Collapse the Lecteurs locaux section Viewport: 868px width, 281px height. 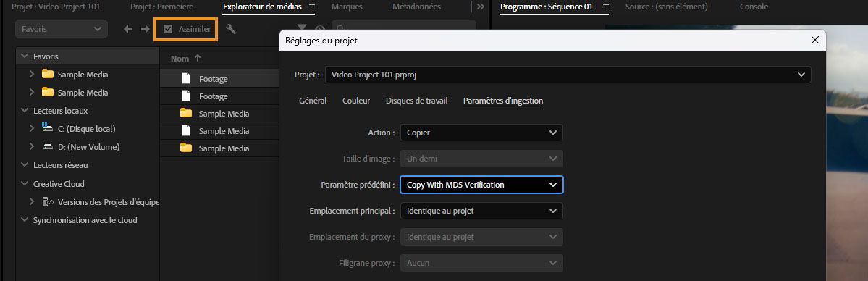tap(25, 111)
